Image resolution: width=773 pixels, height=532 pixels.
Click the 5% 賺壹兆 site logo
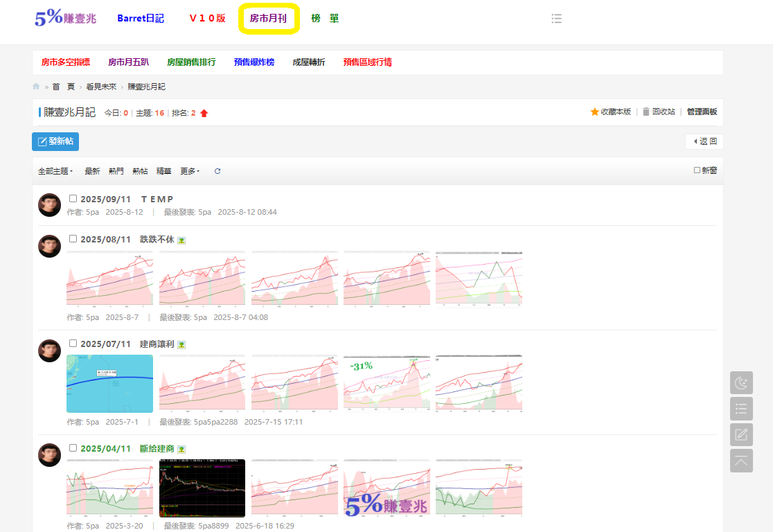click(x=65, y=19)
